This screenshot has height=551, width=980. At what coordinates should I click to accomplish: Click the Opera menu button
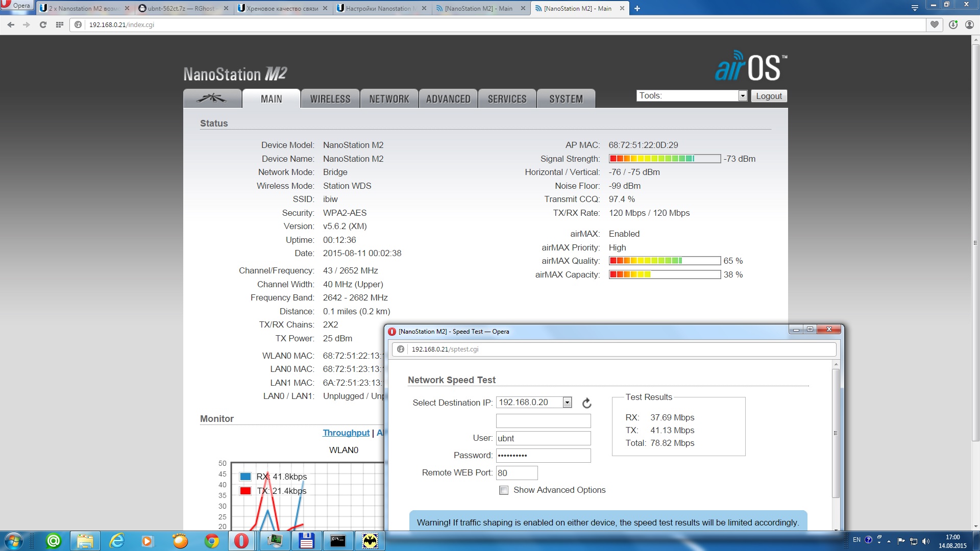click(x=16, y=6)
